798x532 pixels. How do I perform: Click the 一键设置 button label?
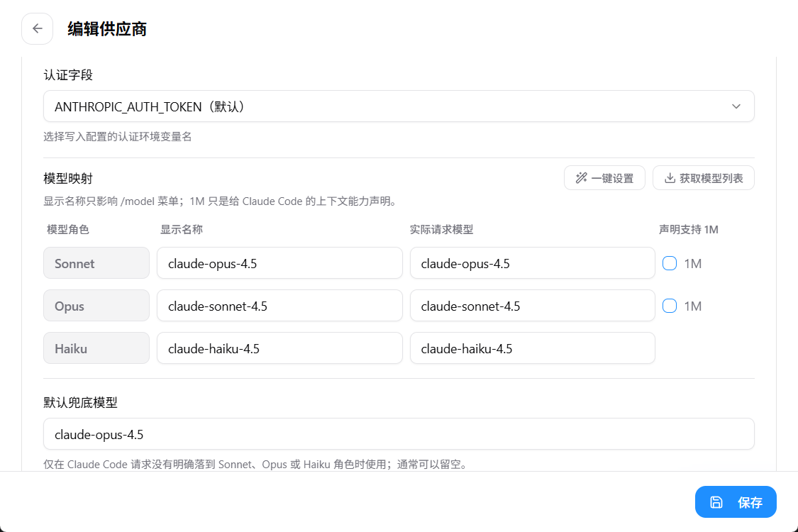coord(612,178)
